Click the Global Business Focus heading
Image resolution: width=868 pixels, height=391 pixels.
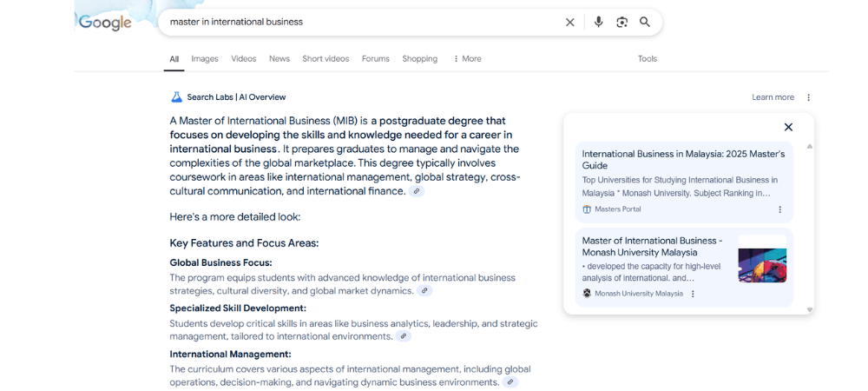pyautogui.click(x=220, y=262)
